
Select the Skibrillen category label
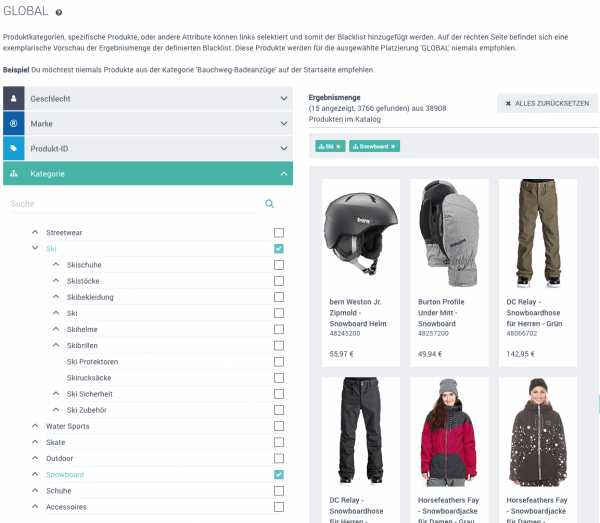pyautogui.click(x=82, y=345)
